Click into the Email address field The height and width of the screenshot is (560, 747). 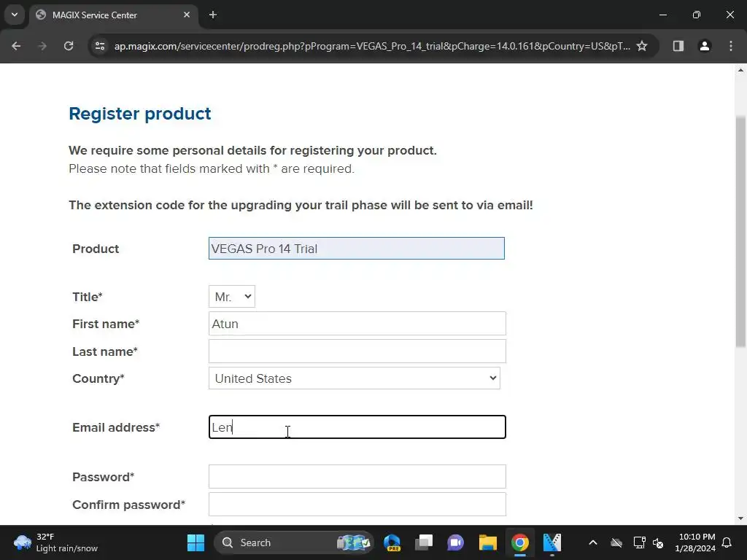357,427
